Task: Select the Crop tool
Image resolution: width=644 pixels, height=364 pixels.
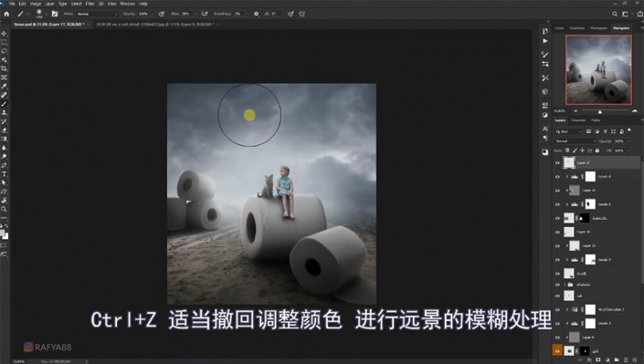Action: [4, 68]
